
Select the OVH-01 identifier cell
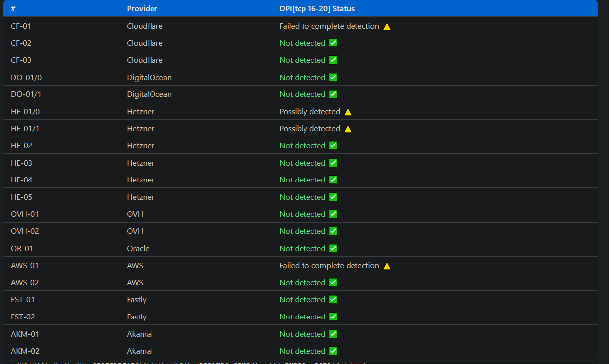pos(25,214)
